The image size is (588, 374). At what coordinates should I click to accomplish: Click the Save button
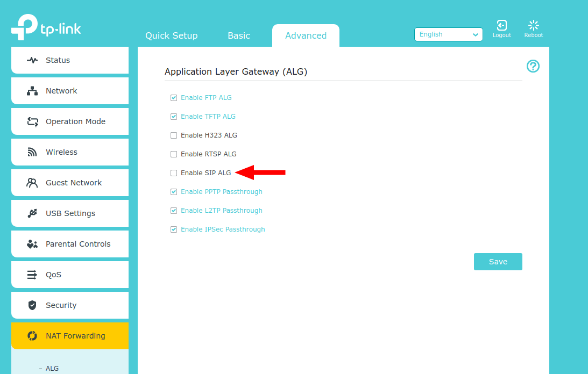[x=498, y=262]
